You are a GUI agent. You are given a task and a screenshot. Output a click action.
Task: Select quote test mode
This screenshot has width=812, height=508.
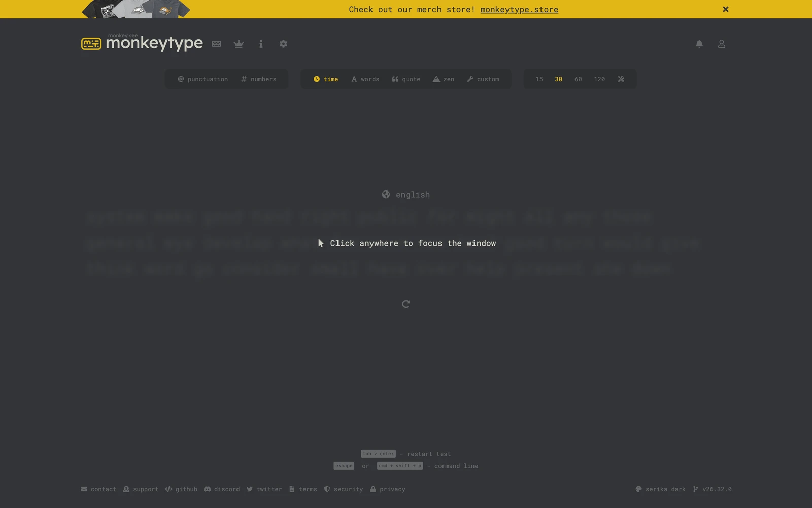pos(406,79)
